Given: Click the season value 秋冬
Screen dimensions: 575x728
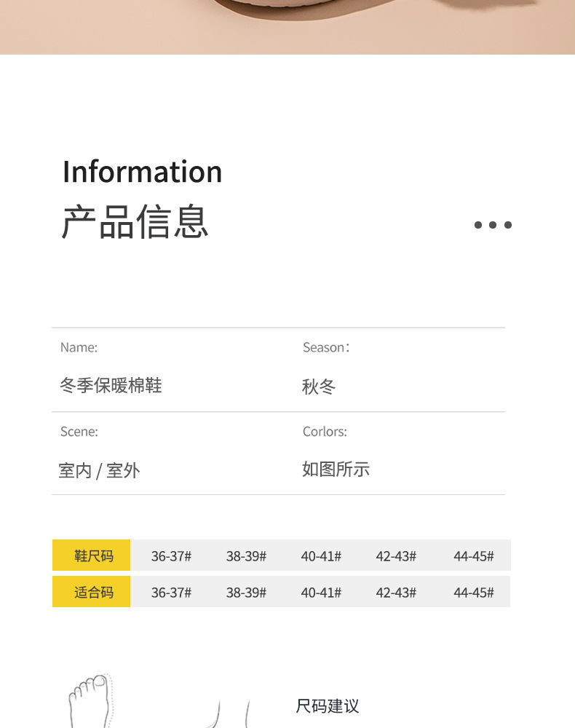Looking at the screenshot, I should click(319, 387).
